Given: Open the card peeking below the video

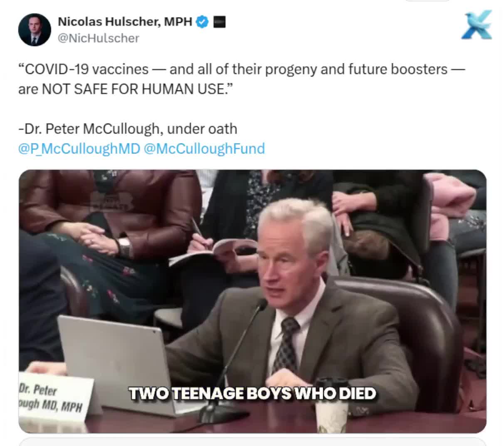Looking at the screenshot, I should 252,442.
